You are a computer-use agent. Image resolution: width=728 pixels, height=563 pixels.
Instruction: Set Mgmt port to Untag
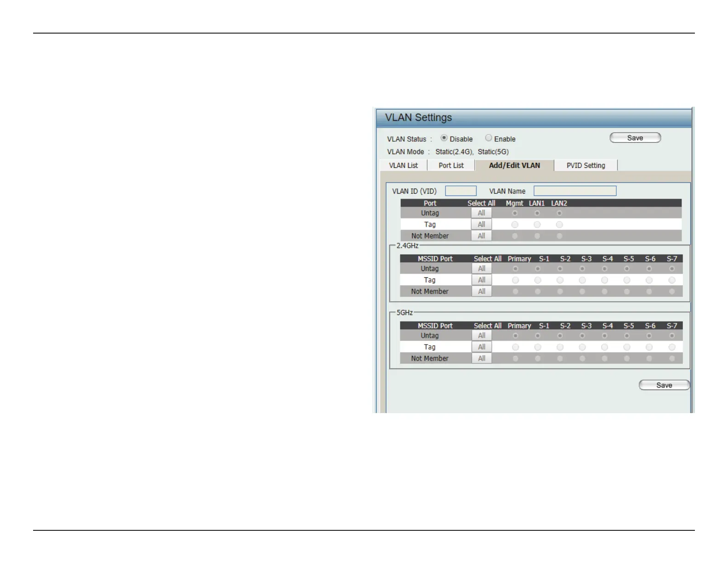pyautogui.click(x=515, y=213)
